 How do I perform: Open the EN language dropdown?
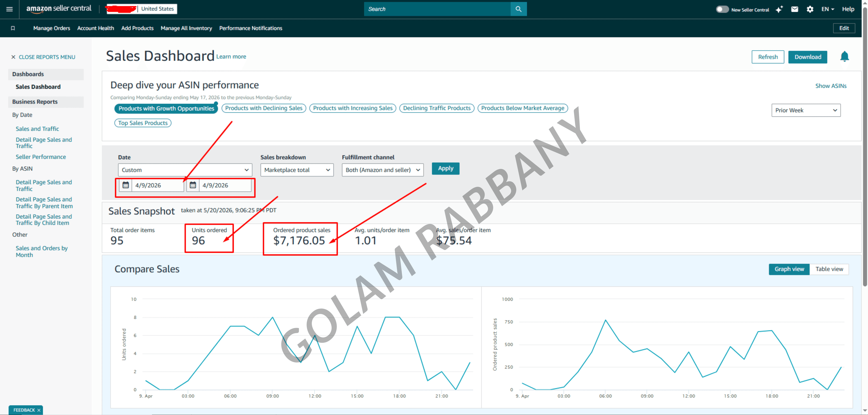828,9
